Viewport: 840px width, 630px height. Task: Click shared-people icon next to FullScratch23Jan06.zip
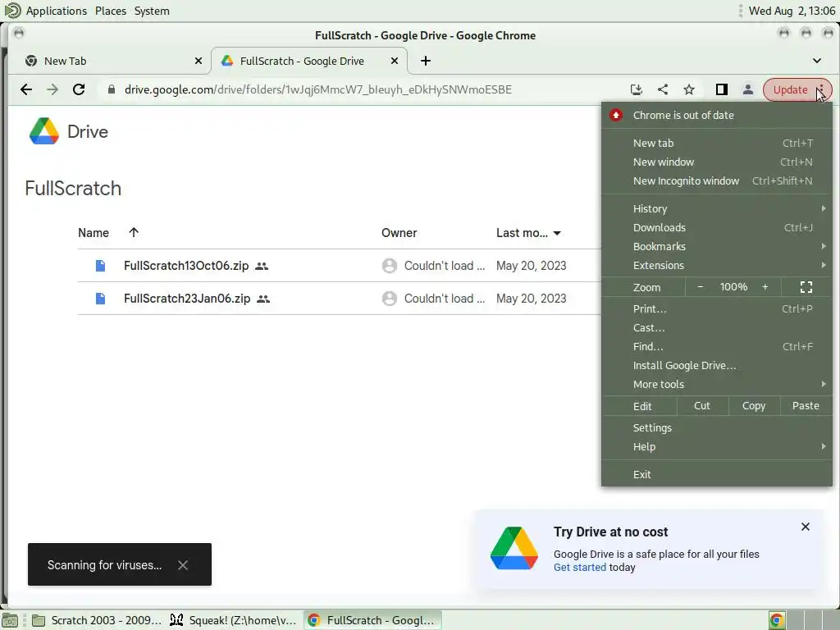pos(263,299)
